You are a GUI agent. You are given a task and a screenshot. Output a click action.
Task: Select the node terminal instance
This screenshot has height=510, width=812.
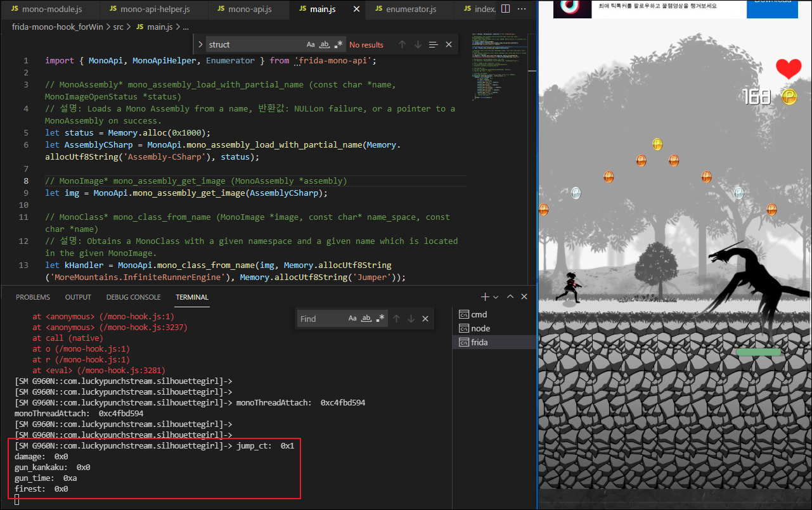tap(494, 328)
